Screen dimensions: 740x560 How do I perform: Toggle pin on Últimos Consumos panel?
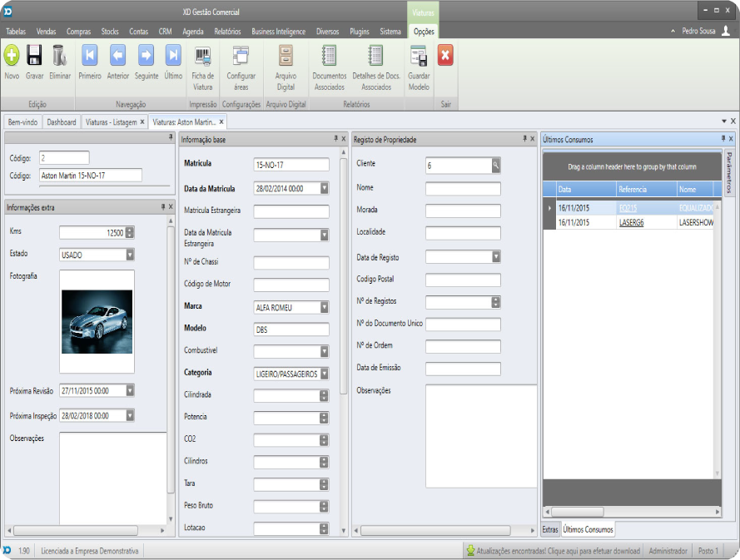tap(723, 139)
